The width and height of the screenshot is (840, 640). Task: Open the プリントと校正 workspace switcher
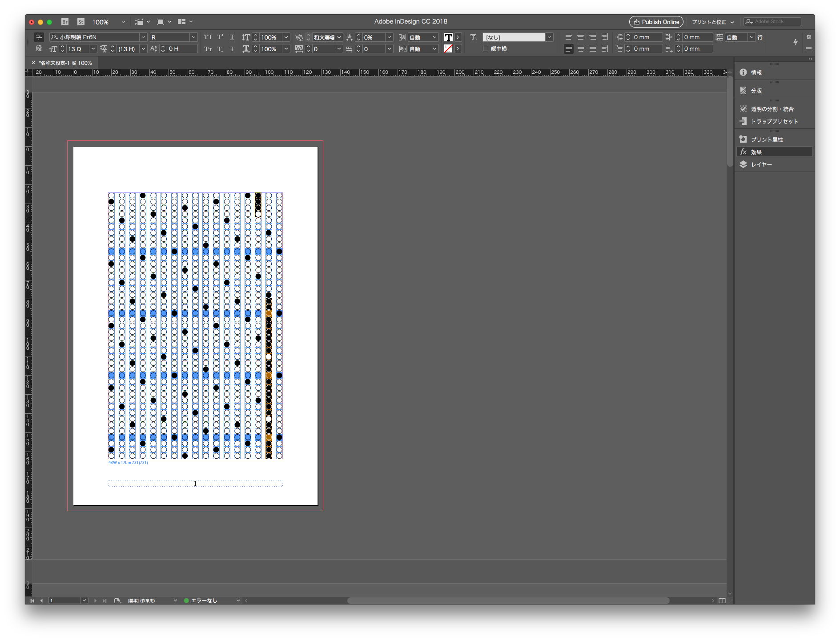[x=713, y=22]
